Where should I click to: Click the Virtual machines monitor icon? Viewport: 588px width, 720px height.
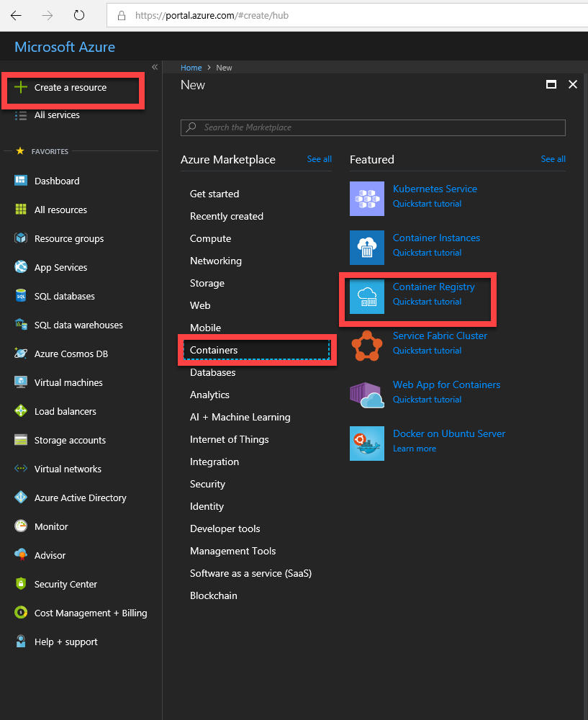21,382
